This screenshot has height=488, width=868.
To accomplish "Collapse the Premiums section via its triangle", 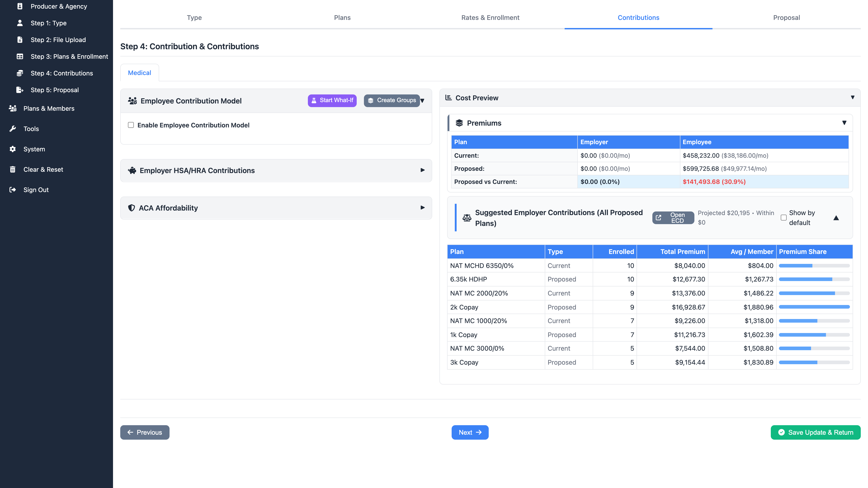I will 844,123.
